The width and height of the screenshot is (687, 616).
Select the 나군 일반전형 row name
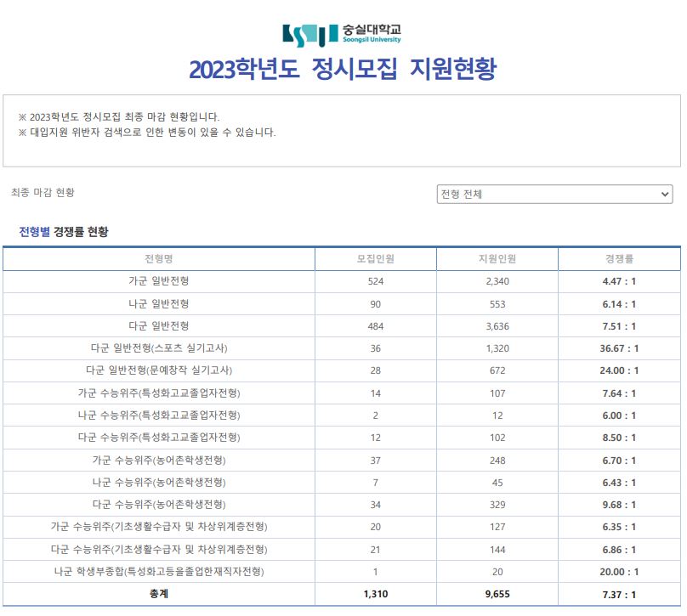(159, 304)
